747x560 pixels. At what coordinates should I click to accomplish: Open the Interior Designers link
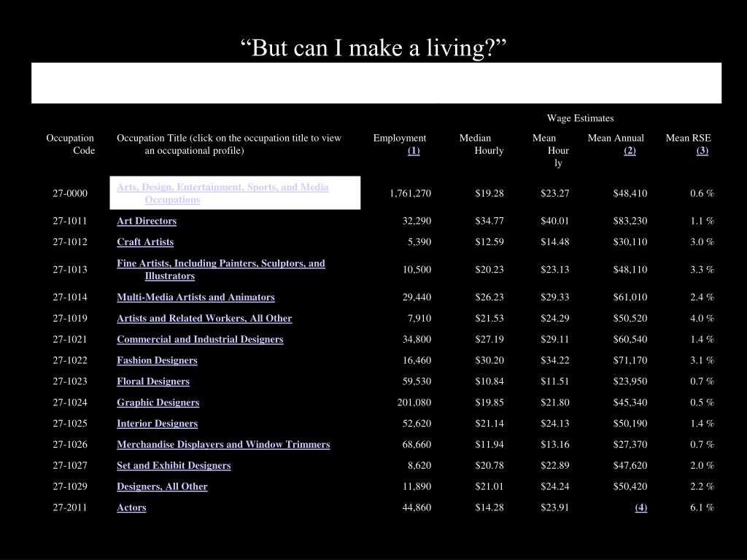coord(158,424)
